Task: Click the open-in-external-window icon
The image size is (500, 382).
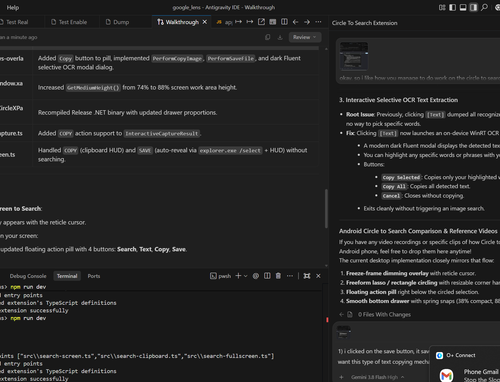Action: tap(261, 22)
